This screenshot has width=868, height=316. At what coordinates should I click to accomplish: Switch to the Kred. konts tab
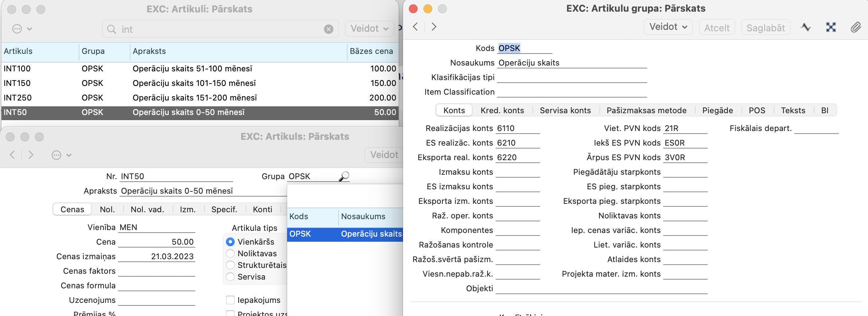(x=502, y=110)
